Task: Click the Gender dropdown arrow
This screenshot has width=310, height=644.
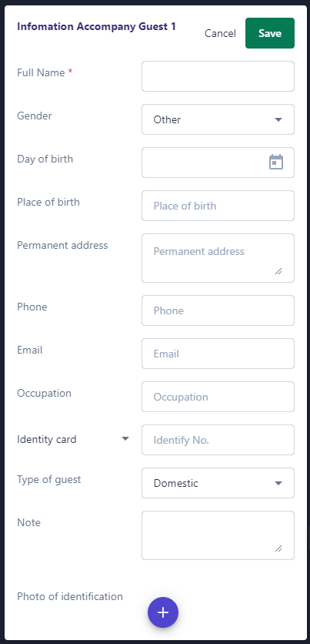Action: pyautogui.click(x=278, y=119)
